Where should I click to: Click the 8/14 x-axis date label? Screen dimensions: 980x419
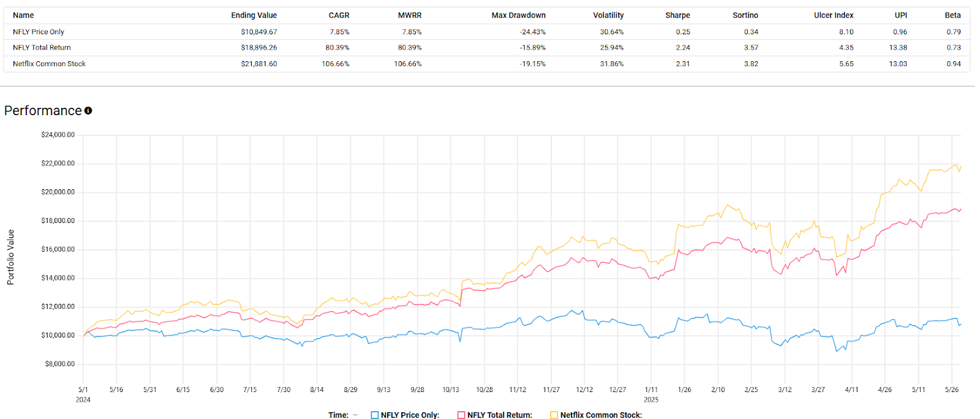point(317,390)
